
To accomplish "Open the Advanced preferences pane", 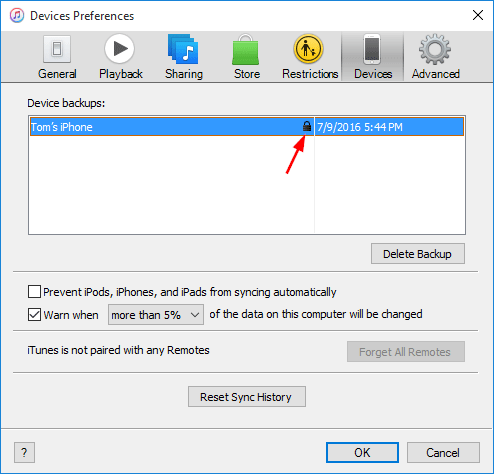I will (435, 57).
